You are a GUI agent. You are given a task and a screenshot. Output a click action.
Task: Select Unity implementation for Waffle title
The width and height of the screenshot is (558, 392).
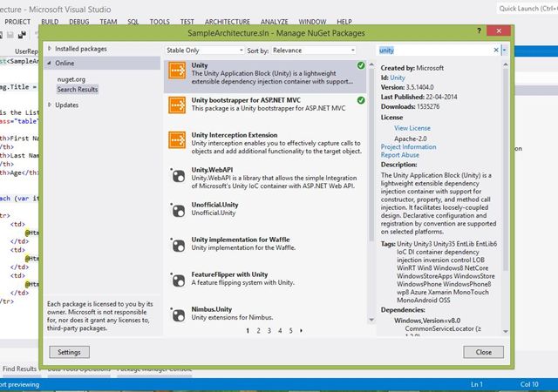tap(241, 240)
